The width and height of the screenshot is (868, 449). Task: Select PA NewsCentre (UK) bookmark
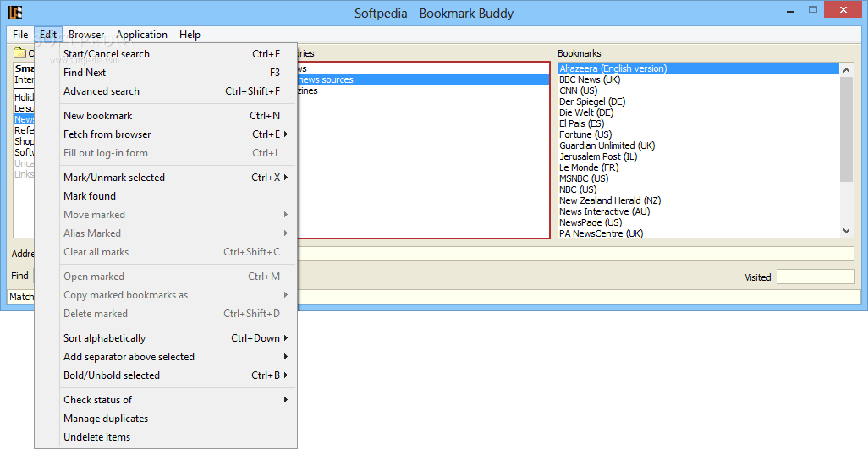699,233
